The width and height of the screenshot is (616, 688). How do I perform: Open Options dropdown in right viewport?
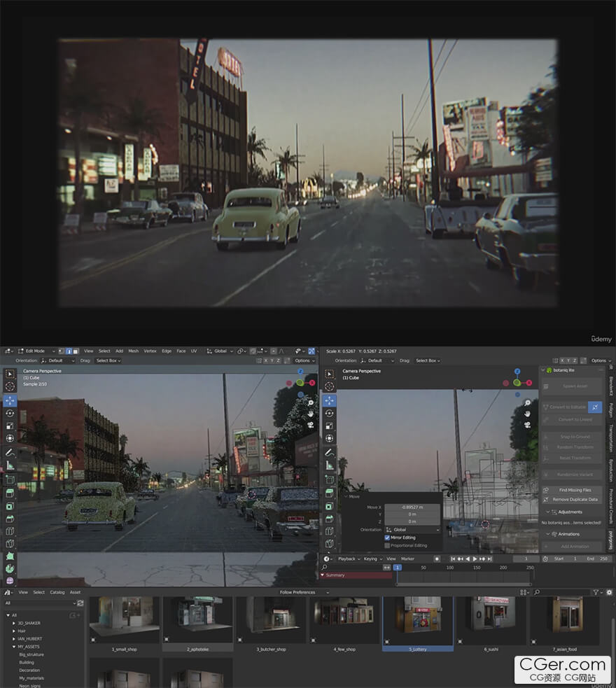(601, 360)
